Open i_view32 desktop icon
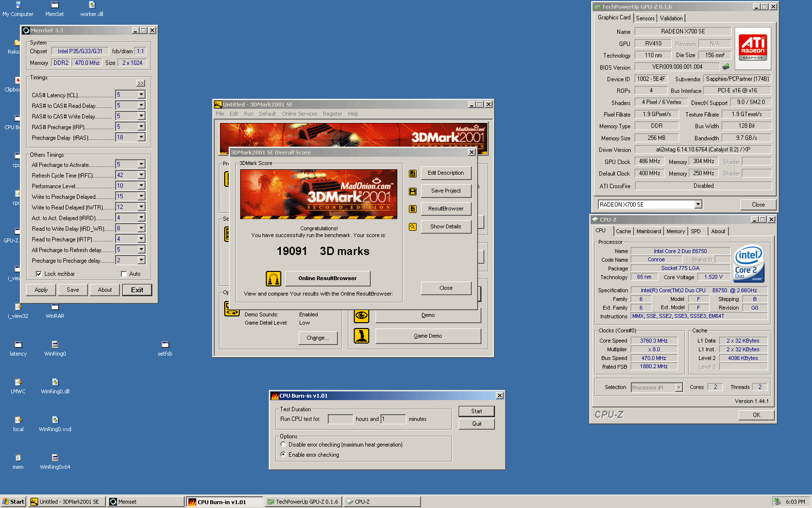This screenshot has height=508, width=812. pos(18,311)
